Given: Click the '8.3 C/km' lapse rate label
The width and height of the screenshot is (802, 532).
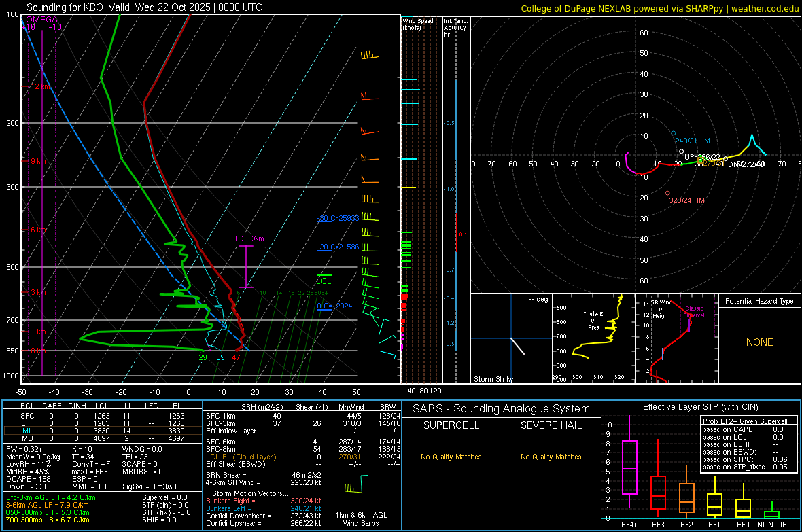Looking at the screenshot, I should tap(249, 238).
